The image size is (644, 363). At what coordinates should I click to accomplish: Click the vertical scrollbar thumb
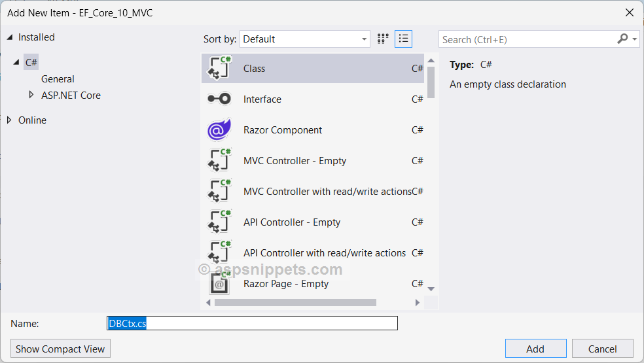coord(431,82)
